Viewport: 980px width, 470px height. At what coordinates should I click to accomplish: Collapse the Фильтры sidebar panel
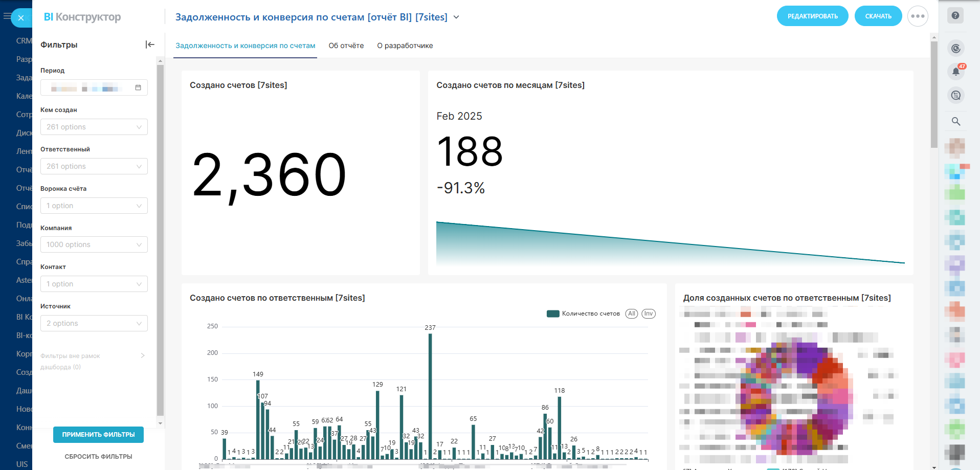[150, 44]
